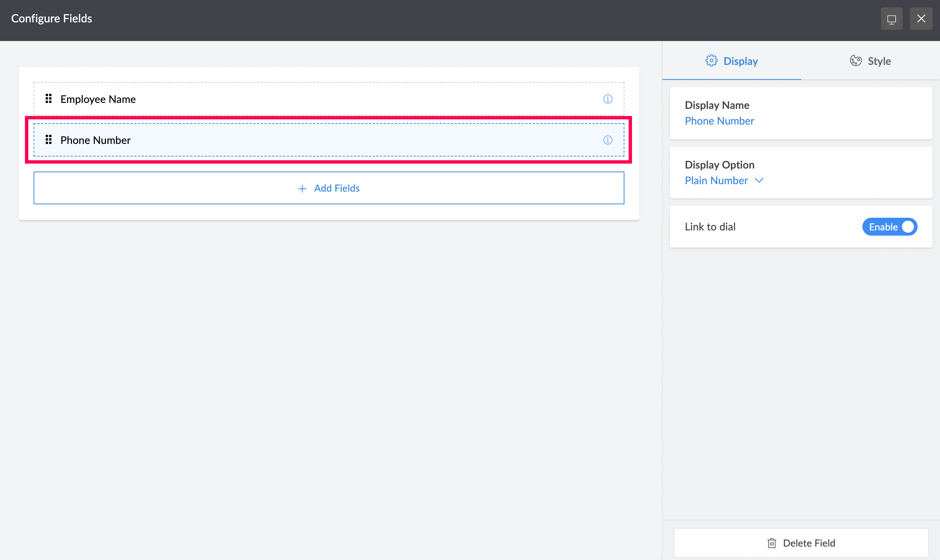Screen dimensions: 940x560
Task: Select the Display tab
Action: click(x=731, y=61)
